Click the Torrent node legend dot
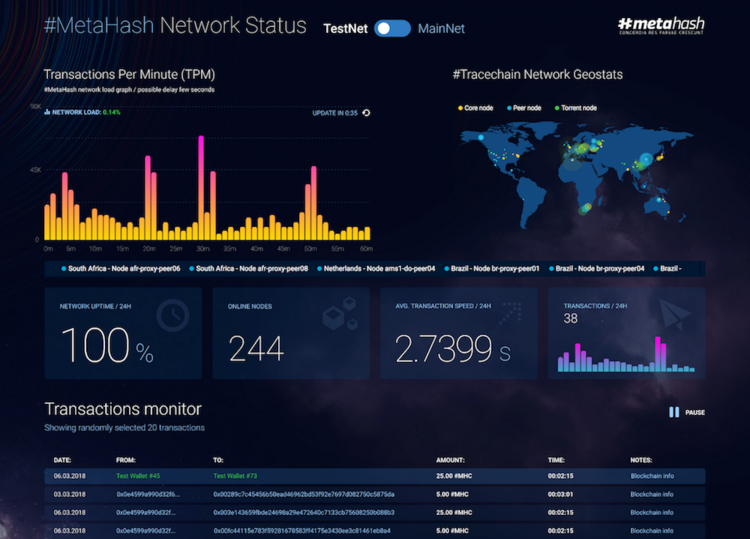The image size is (750, 539). (557, 108)
